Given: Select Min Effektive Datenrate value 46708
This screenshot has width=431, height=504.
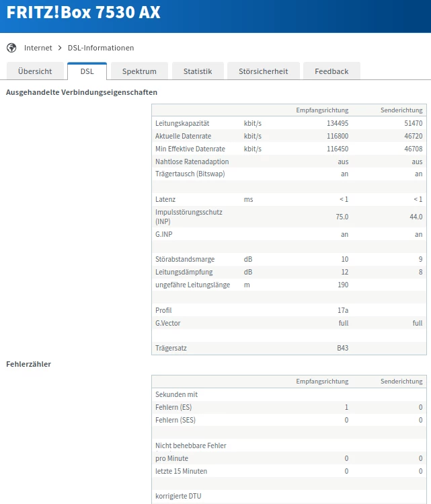Looking at the screenshot, I should (414, 149).
